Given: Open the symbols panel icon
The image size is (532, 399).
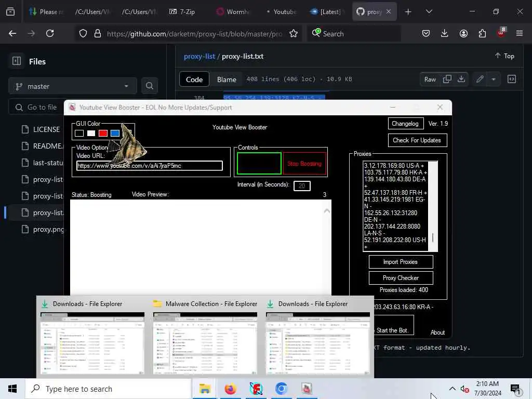Looking at the screenshot, I should 512,79.
